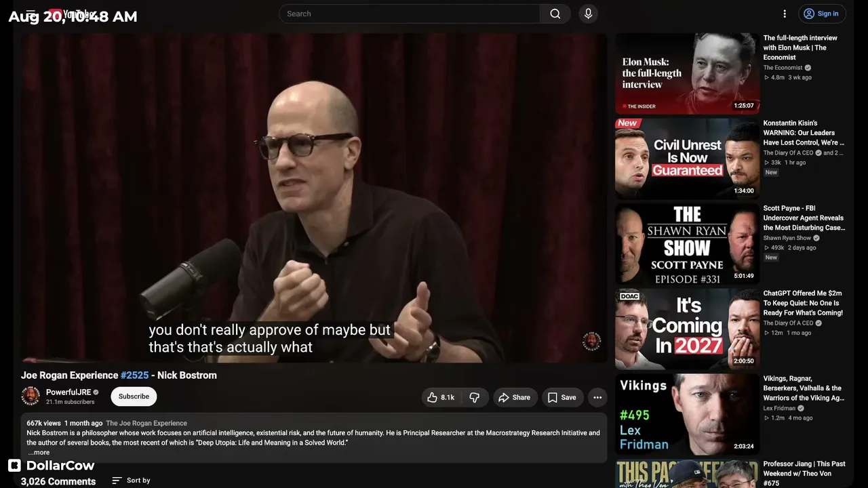Open title 'Scott Payne - FBI Undercover Agent'
The image size is (868, 488).
click(804, 218)
